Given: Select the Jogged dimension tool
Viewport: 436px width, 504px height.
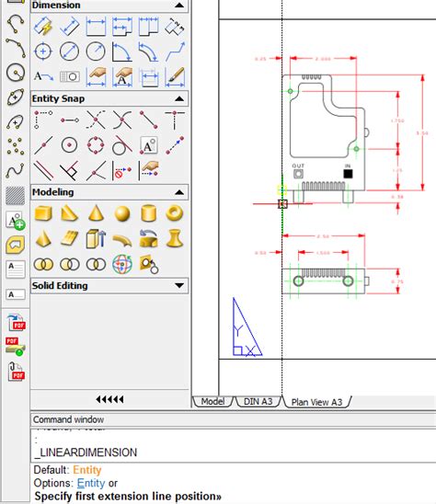Looking at the screenshot, I should [x=175, y=52].
